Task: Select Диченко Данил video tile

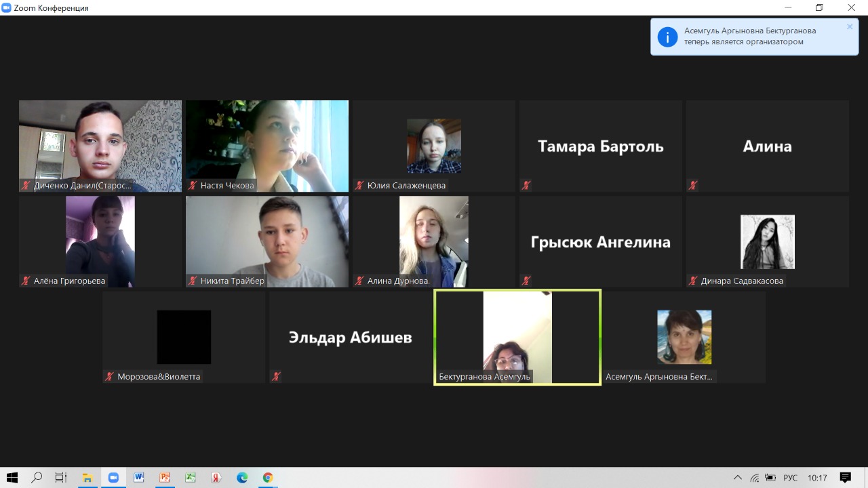Action: (100, 146)
